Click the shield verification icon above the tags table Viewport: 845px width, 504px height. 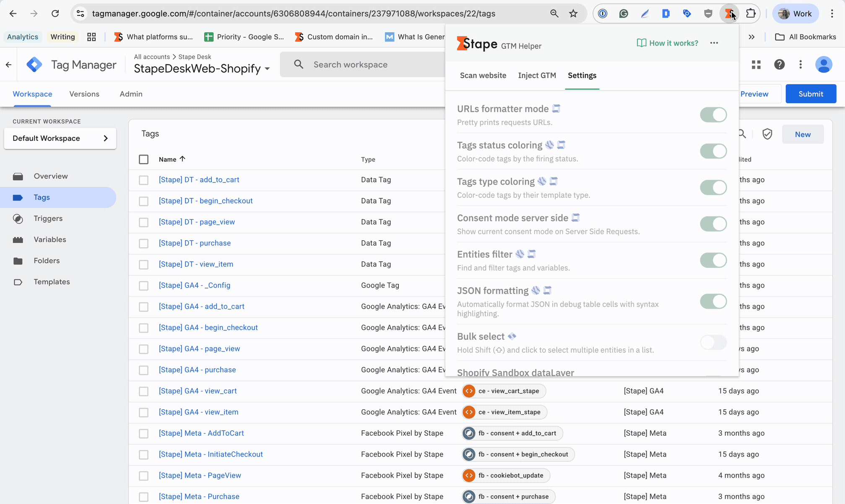(767, 134)
